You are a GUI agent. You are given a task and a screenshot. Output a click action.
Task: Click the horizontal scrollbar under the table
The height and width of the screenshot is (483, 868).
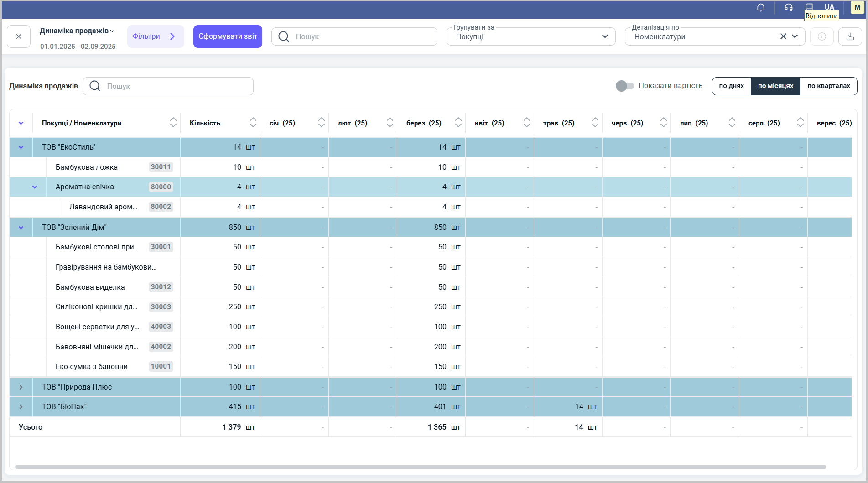point(420,467)
